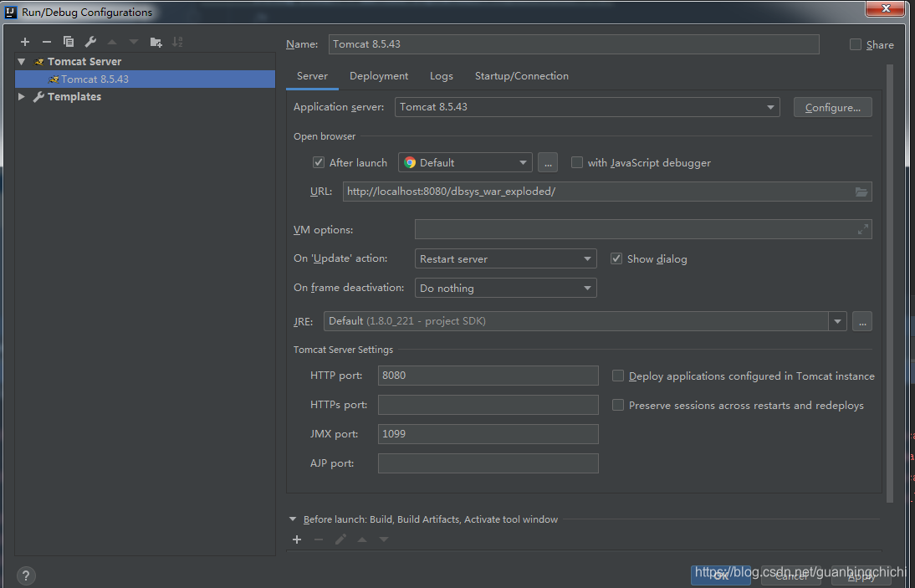This screenshot has width=915, height=588.
Task: Remove before-launch task with minus icon
Action: [x=319, y=539]
